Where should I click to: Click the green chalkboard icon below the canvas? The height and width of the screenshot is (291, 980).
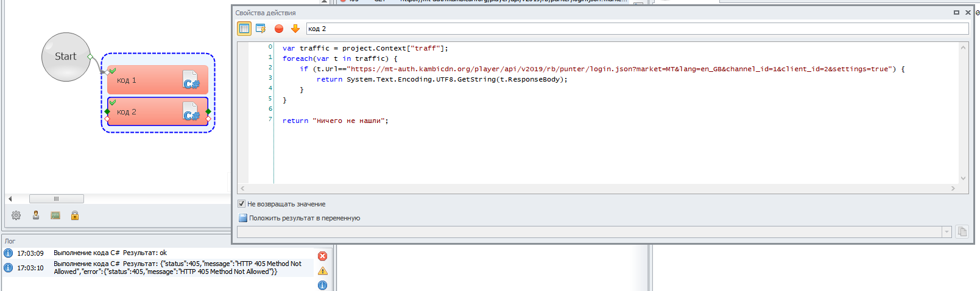pos(55,216)
